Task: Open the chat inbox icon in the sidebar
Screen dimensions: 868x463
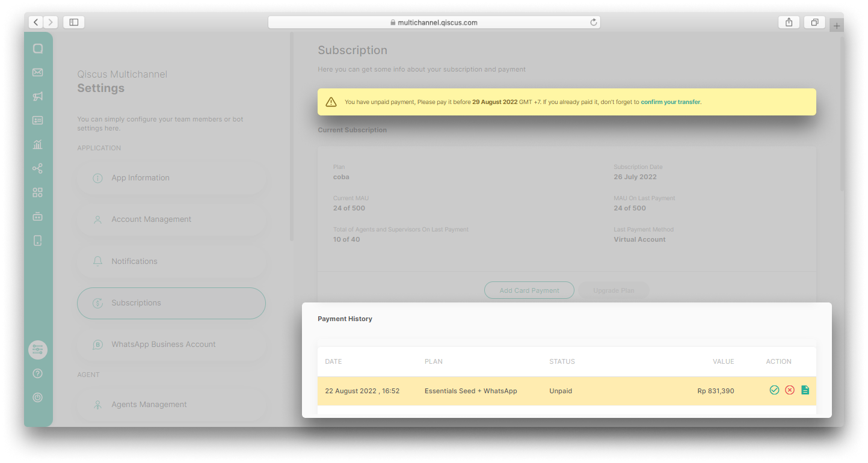Action: [x=37, y=49]
